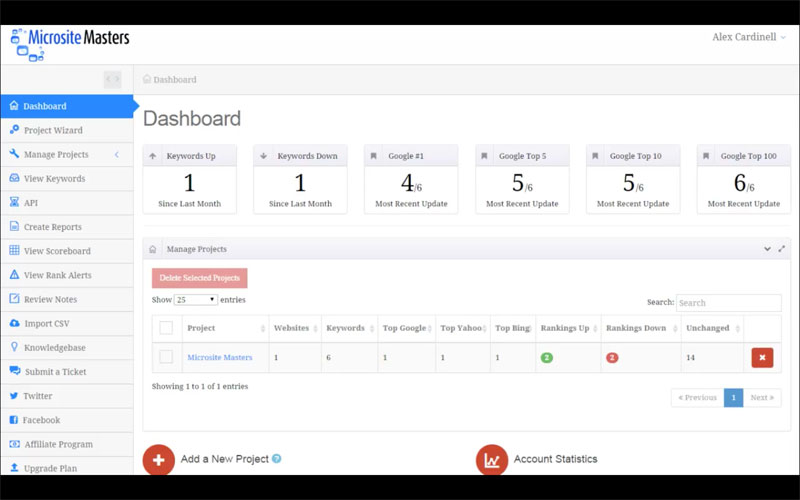Sort table by Rankings Up column
The image size is (800, 500).
569,328
